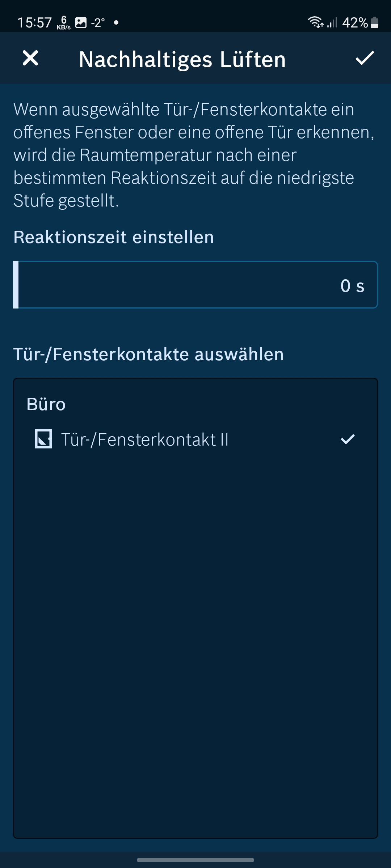Tap the home gesture bar at bottom
The height and width of the screenshot is (868, 391).
pos(195,860)
